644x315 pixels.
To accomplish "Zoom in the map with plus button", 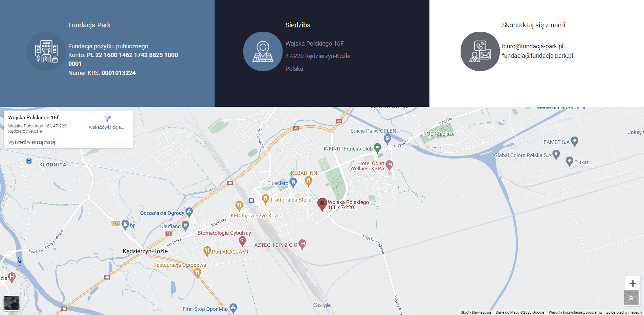I will 632,283.
